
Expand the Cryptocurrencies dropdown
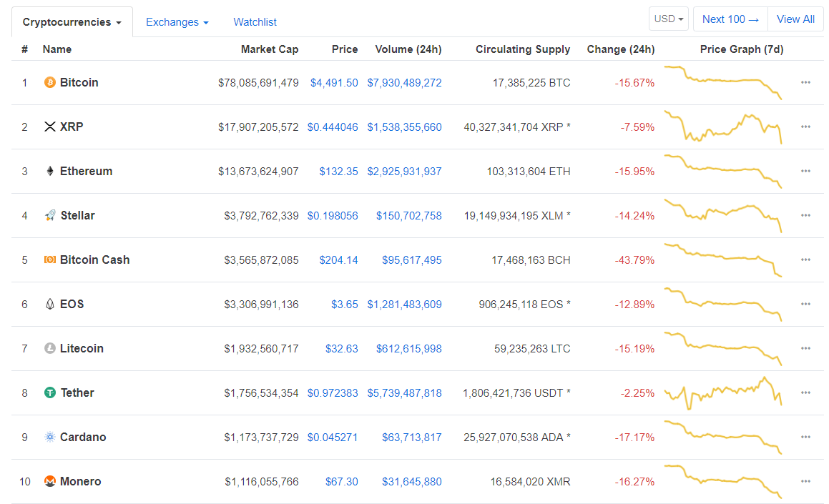tap(72, 22)
